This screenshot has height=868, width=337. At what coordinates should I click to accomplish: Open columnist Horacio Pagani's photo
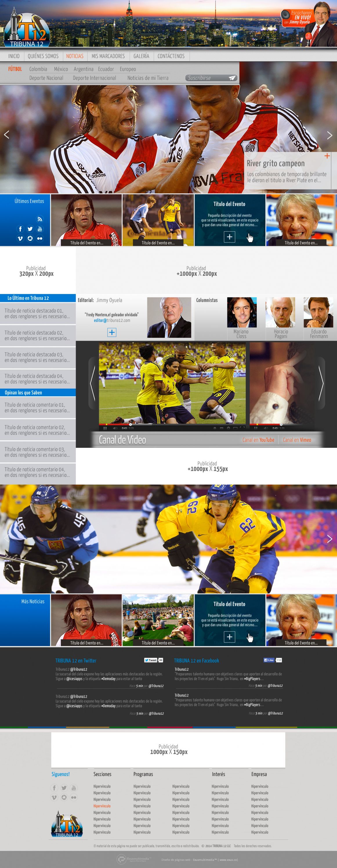point(280,312)
